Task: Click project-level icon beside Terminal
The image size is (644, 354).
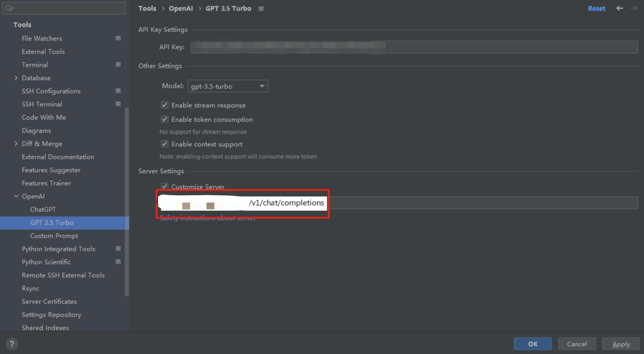Action: (118, 65)
